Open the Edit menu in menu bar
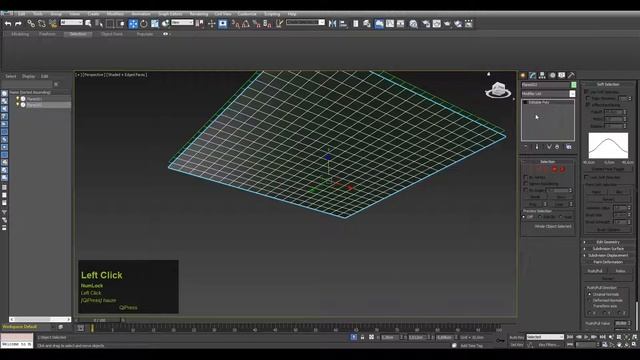Image resolution: width=640 pixels, height=360 pixels. tap(22, 14)
